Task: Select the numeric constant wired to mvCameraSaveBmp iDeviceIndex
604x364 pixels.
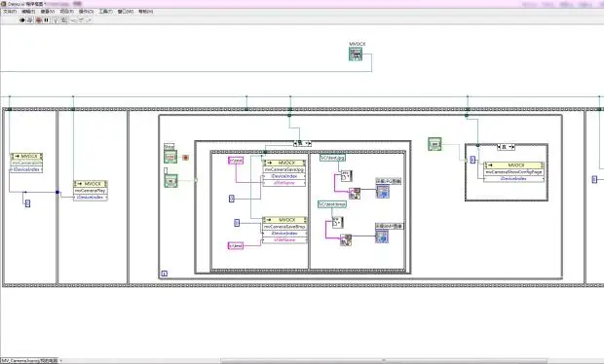Action: tap(237, 223)
